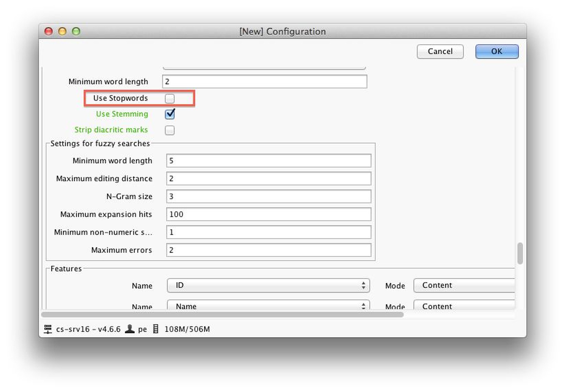Disable the Use Stemming checkbox

(170, 114)
